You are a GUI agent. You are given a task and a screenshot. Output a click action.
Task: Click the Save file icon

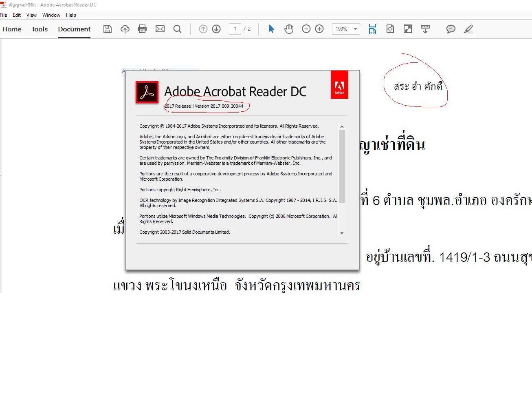tap(108, 29)
